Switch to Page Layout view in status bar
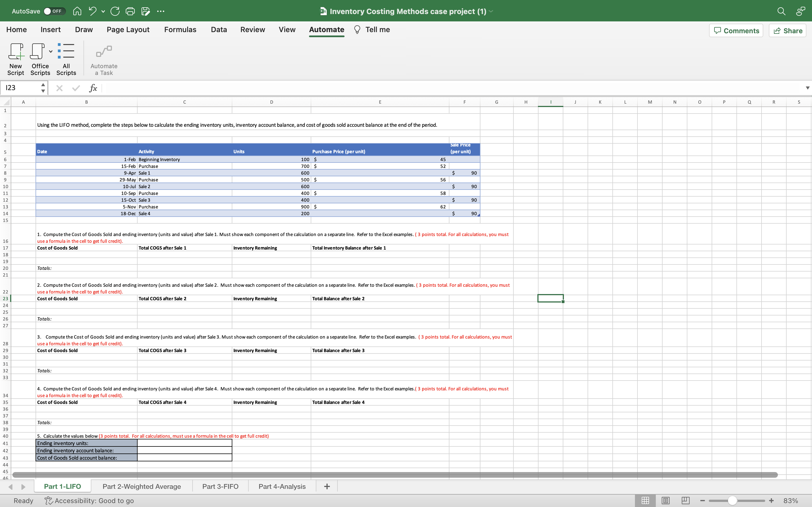 666,501
